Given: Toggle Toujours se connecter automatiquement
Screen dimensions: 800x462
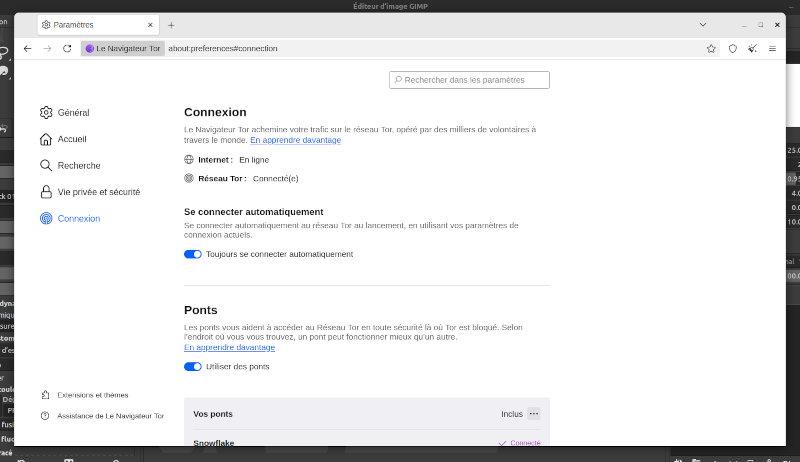Looking at the screenshot, I should tap(193, 254).
